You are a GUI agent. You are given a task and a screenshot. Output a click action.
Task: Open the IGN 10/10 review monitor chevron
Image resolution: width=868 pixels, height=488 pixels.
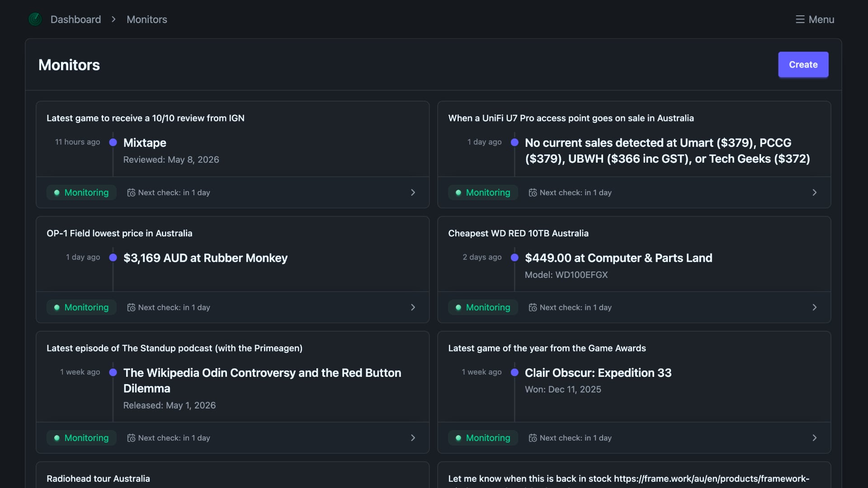click(413, 192)
